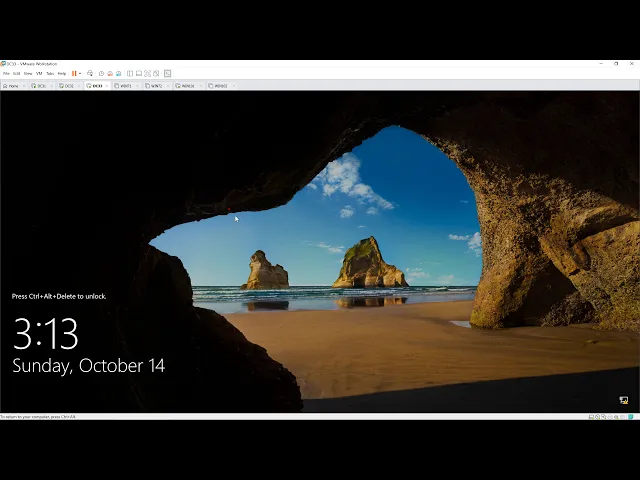Toggle the thumbnail bar icon
Screen dimensions: 640x480
click(x=139, y=73)
